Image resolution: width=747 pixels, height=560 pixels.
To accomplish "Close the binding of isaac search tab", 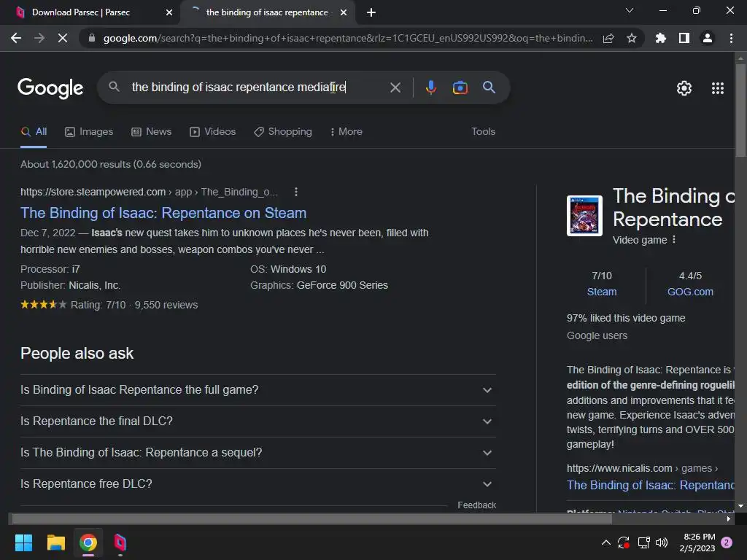I will [344, 12].
